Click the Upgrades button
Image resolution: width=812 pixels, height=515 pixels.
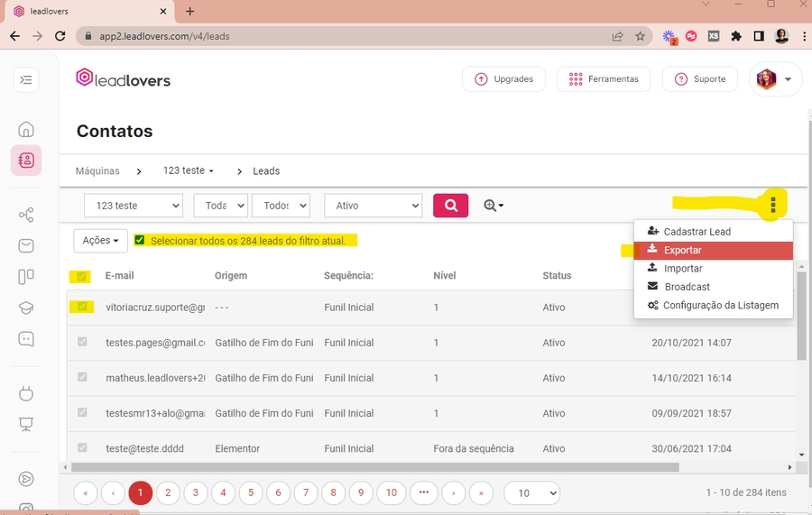click(503, 79)
